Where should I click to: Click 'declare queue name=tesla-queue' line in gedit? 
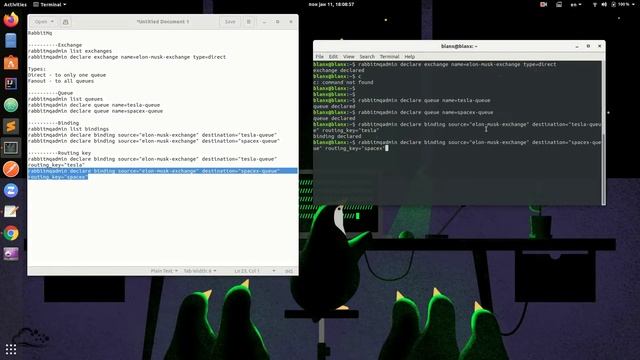(94, 105)
